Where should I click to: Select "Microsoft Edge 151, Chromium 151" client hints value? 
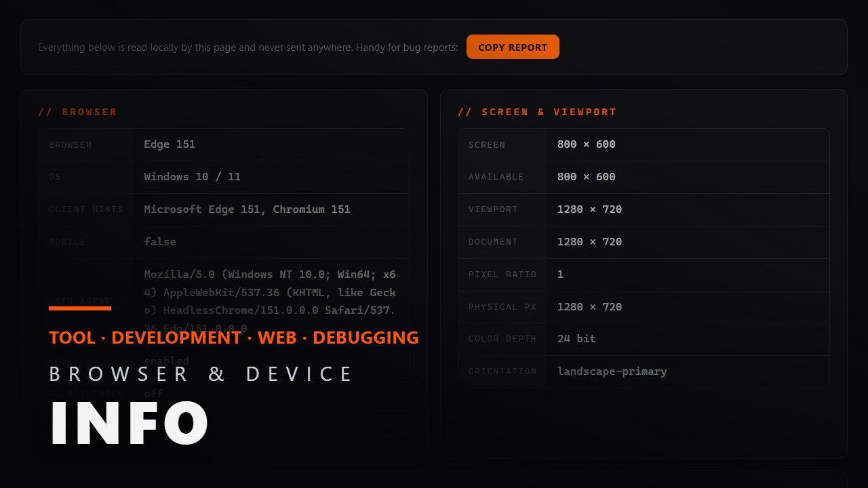247,209
